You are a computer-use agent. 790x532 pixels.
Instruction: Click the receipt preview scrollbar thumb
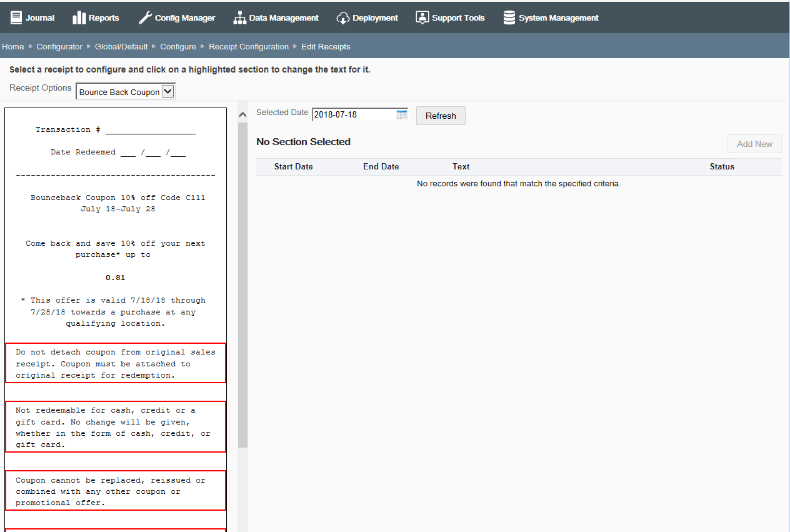(x=243, y=284)
